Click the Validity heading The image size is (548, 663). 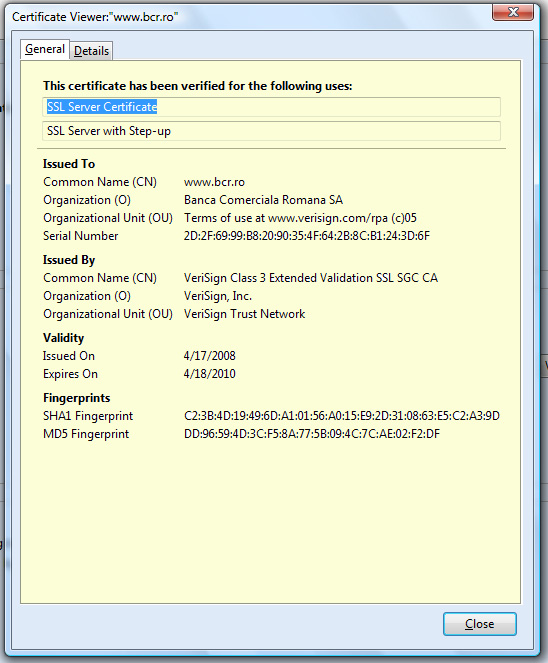63,338
